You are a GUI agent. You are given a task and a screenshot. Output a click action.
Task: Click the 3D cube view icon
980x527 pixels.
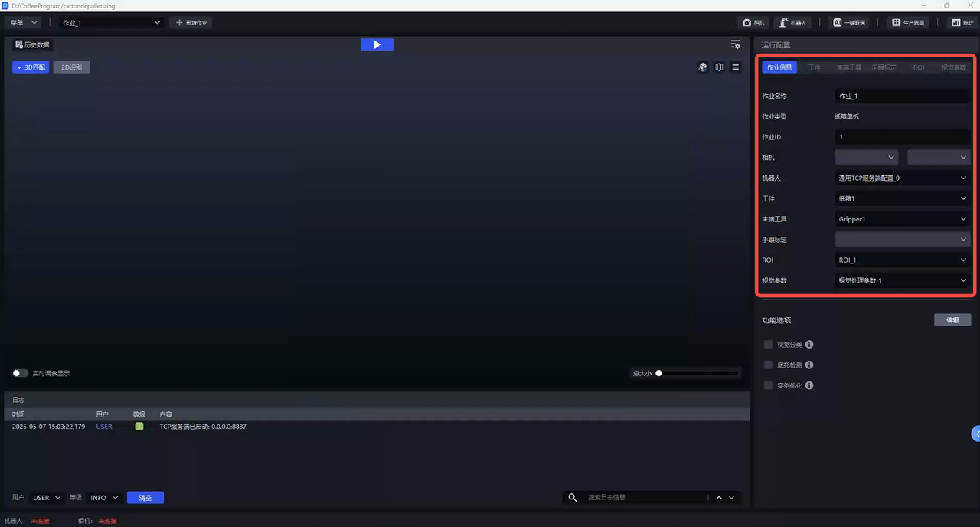tap(703, 67)
